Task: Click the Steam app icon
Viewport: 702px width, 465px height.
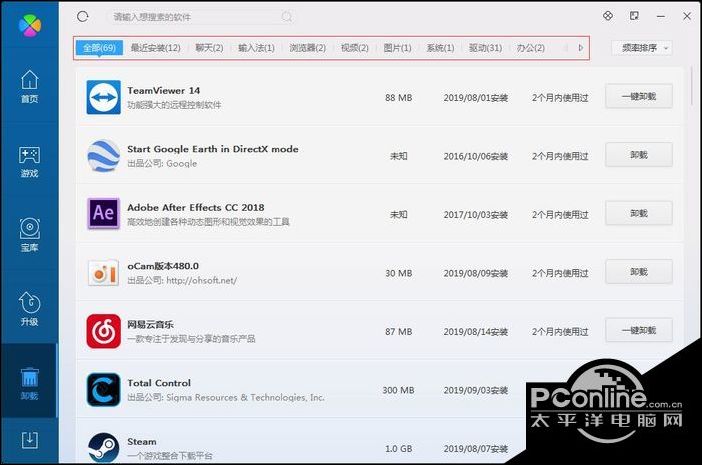Action: coord(103,448)
